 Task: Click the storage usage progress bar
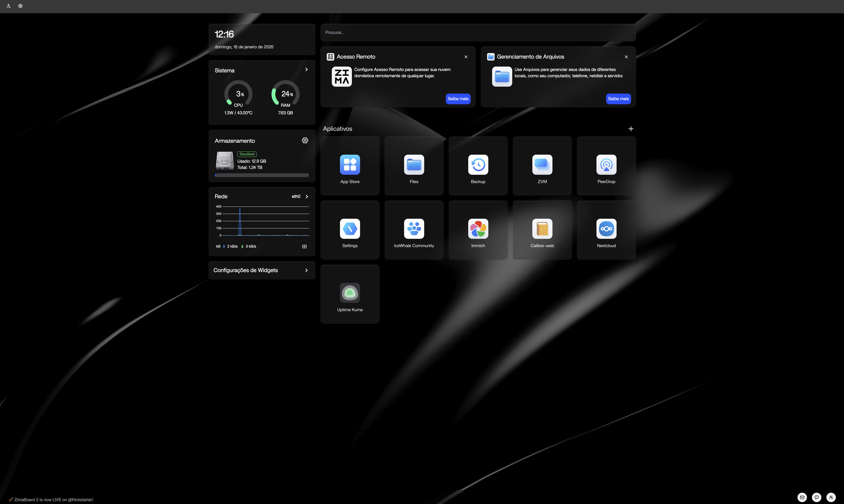pyautogui.click(x=262, y=175)
